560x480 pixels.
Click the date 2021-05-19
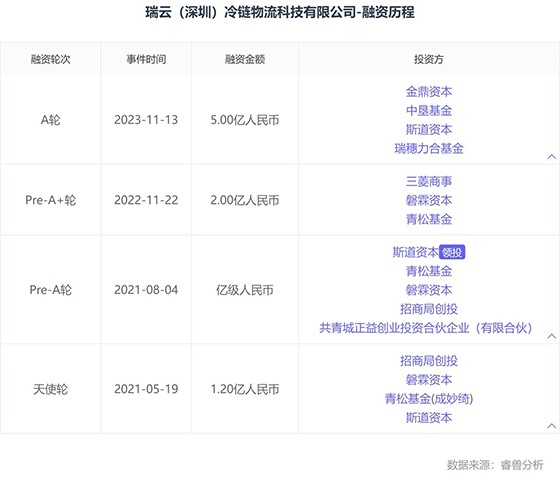[146, 389]
